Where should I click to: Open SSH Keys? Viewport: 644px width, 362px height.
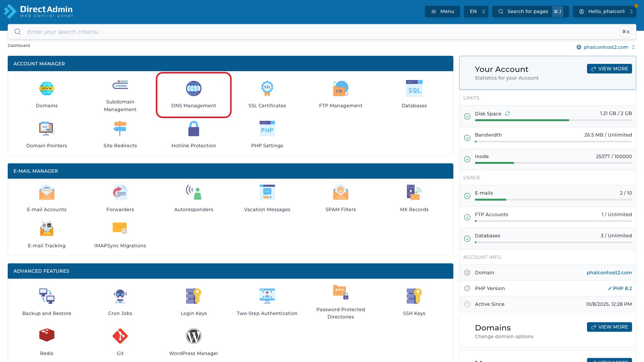point(414,302)
